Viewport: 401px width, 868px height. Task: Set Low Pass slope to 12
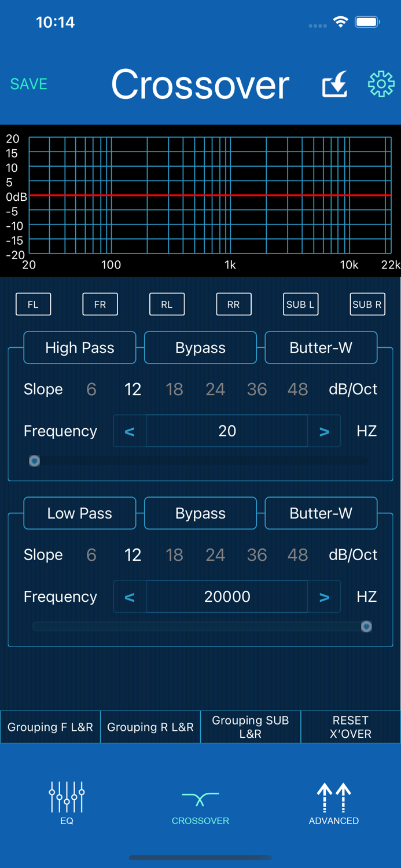(x=133, y=555)
